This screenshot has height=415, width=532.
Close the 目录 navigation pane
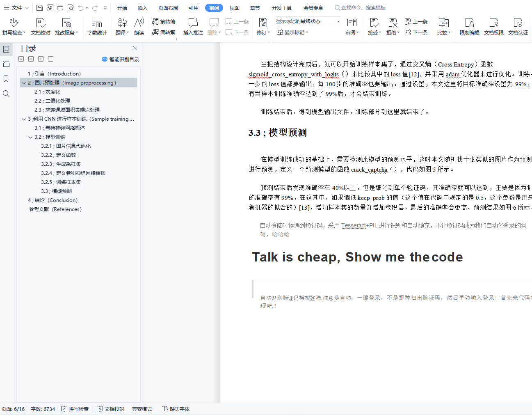point(135,48)
